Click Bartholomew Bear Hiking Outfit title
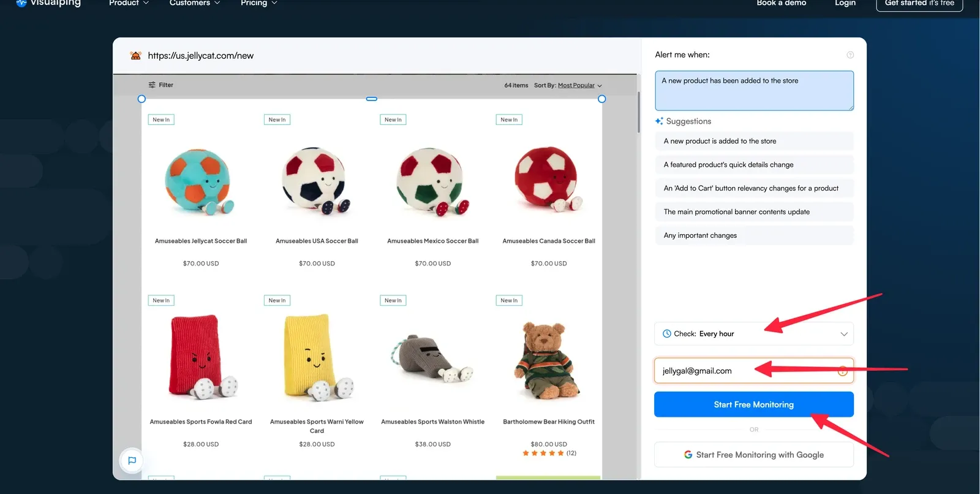This screenshot has height=494, width=980. coord(549,422)
